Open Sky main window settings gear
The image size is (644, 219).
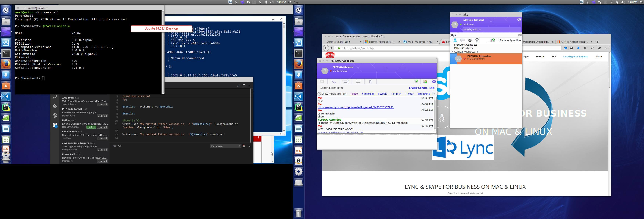click(519, 20)
